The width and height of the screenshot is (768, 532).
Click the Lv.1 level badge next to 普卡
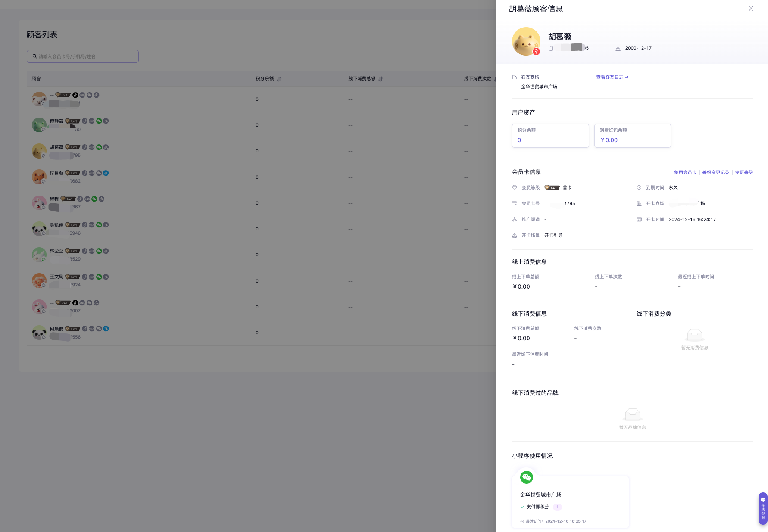[x=552, y=188]
